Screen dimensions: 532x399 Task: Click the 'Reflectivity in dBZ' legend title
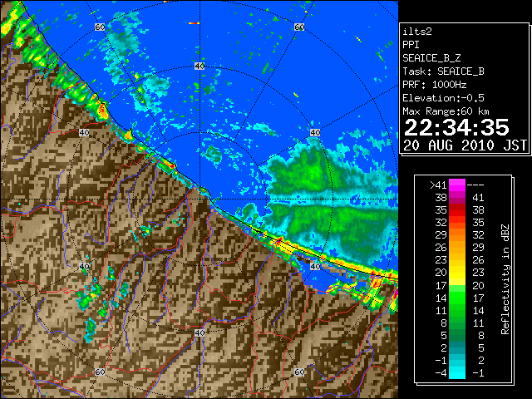(x=505, y=279)
